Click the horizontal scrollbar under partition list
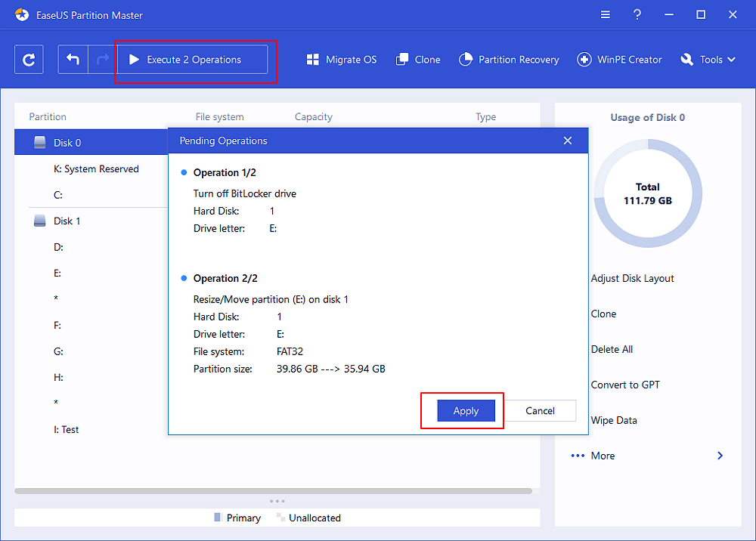The image size is (756, 541). tap(274, 491)
